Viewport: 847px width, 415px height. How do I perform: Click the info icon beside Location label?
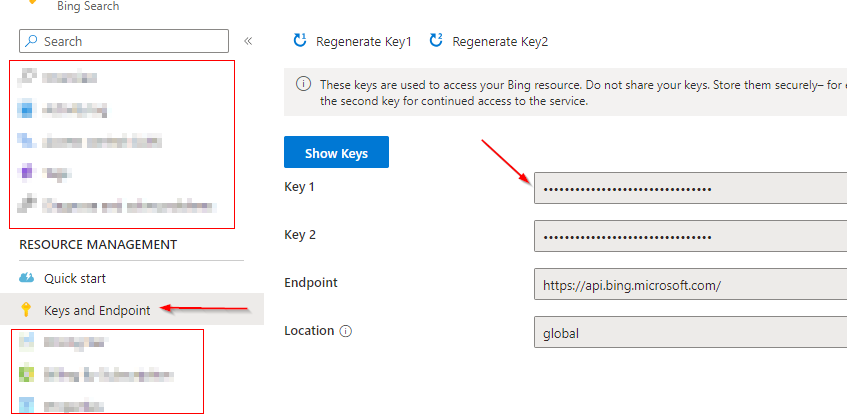click(345, 331)
